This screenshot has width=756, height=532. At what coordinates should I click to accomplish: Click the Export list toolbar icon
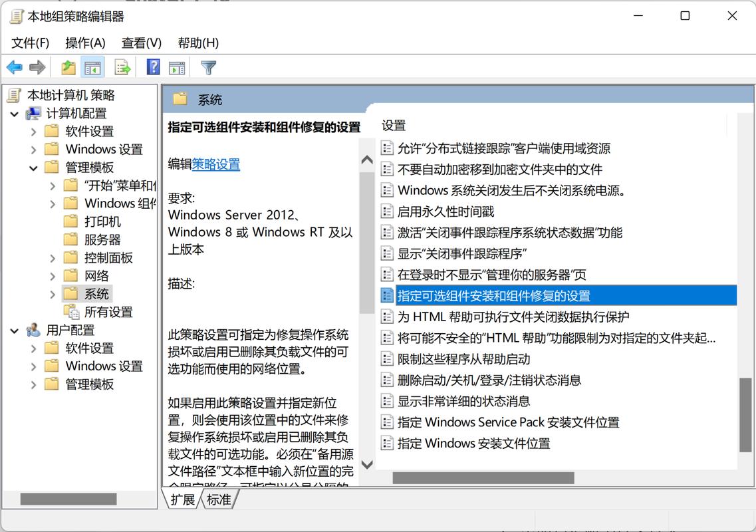(122, 68)
